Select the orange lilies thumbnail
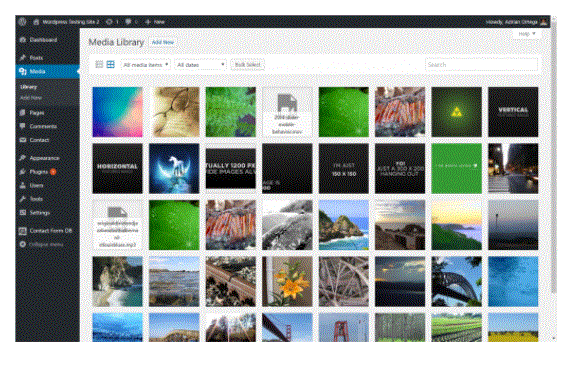Screen dimensions: 566x376 (287, 282)
